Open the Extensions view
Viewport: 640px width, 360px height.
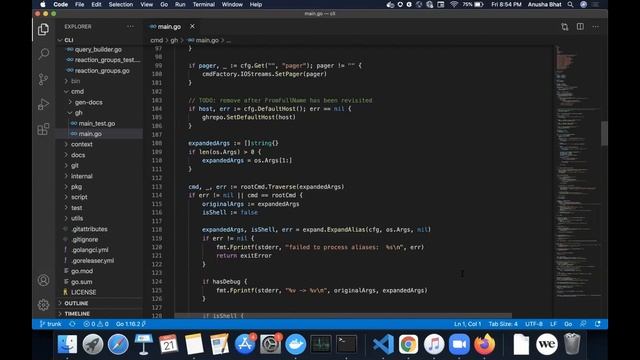point(43,129)
